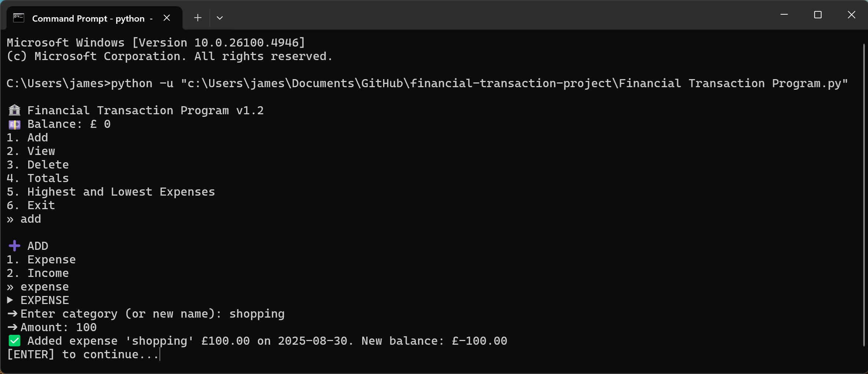Click the 'Financial Transaction Program v1.2' title text

tap(145, 111)
